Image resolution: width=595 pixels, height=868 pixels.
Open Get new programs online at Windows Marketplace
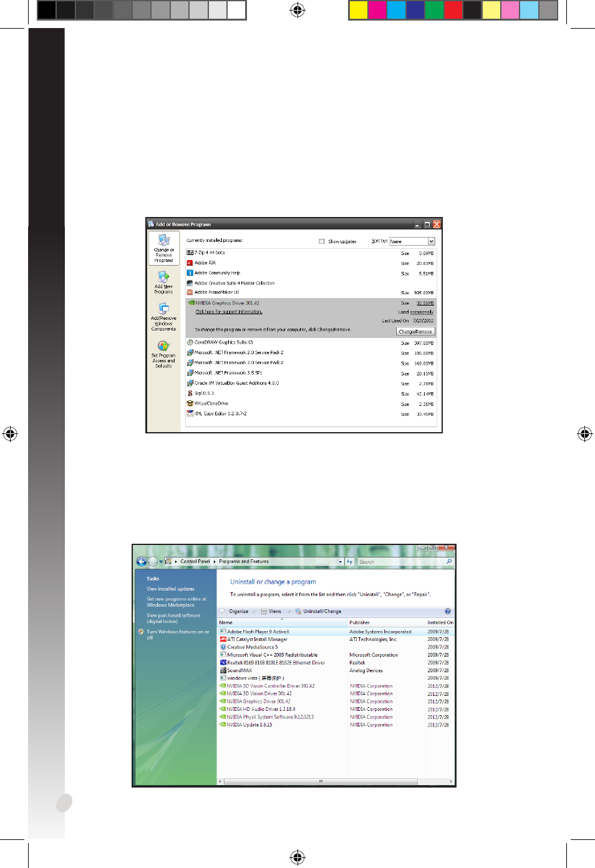click(176, 602)
